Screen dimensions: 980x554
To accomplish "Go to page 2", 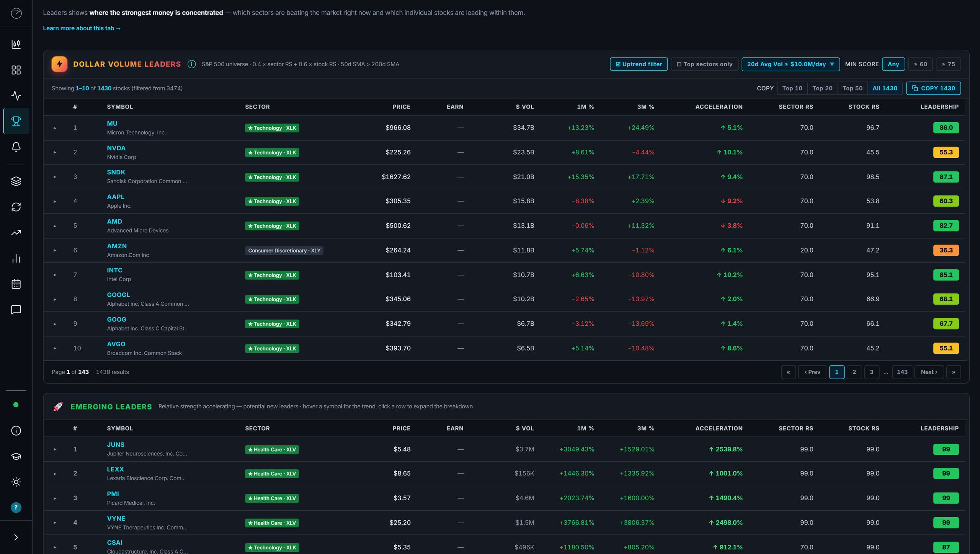I will coord(854,372).
